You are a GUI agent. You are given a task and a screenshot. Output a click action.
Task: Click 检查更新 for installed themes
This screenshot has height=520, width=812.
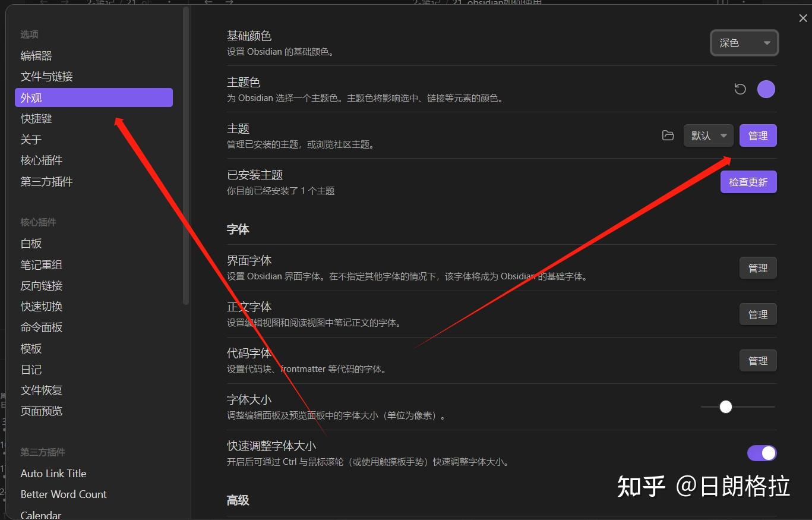748,182
